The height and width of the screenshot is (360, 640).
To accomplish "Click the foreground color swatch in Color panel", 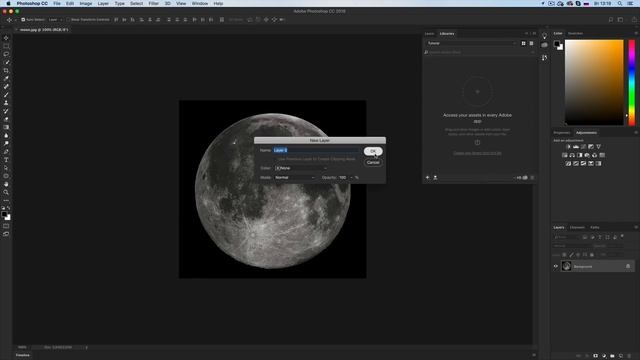I will point(556,44).
